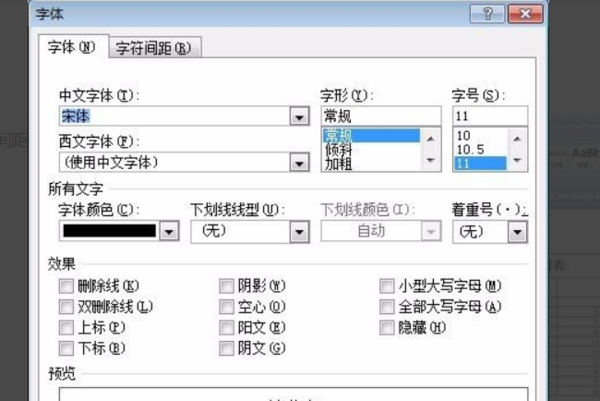
Task: Click the 着重号 field showing (无)
Action: point(481,232)
